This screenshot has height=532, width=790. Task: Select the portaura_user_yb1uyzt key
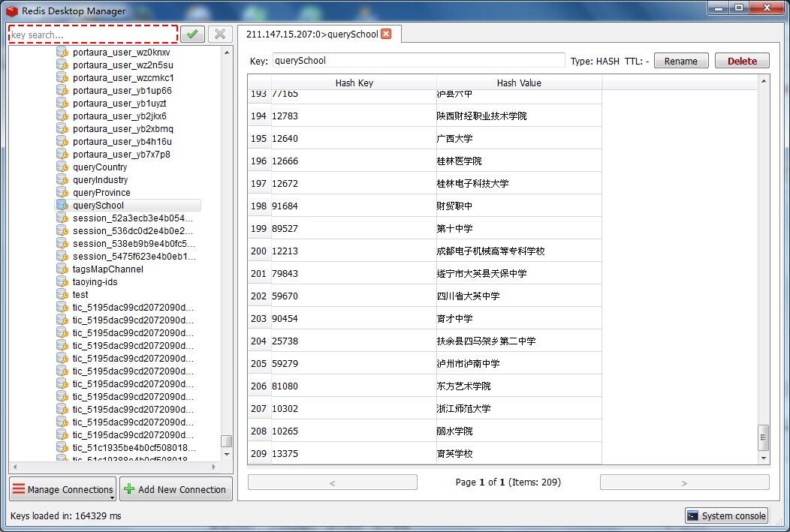coord(119,104)
